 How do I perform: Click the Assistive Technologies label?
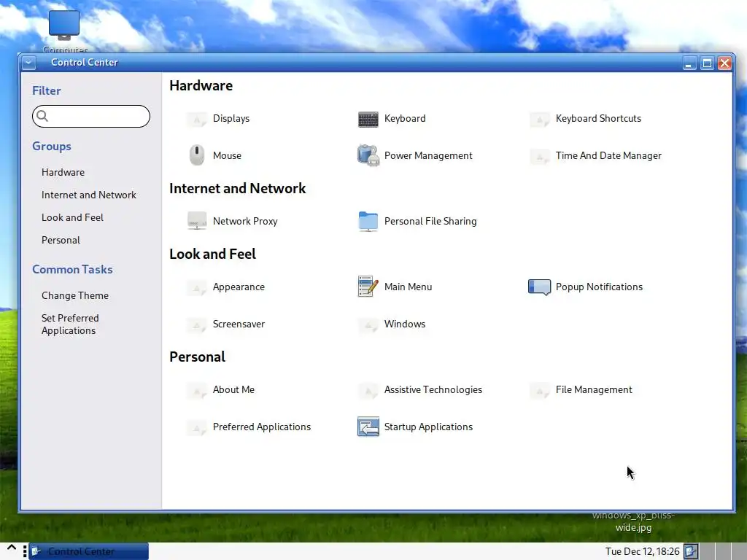tap(433, 390)
